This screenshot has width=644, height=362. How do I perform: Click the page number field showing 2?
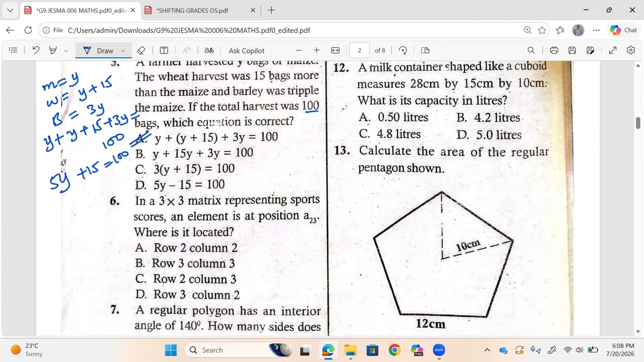(359, 50)
